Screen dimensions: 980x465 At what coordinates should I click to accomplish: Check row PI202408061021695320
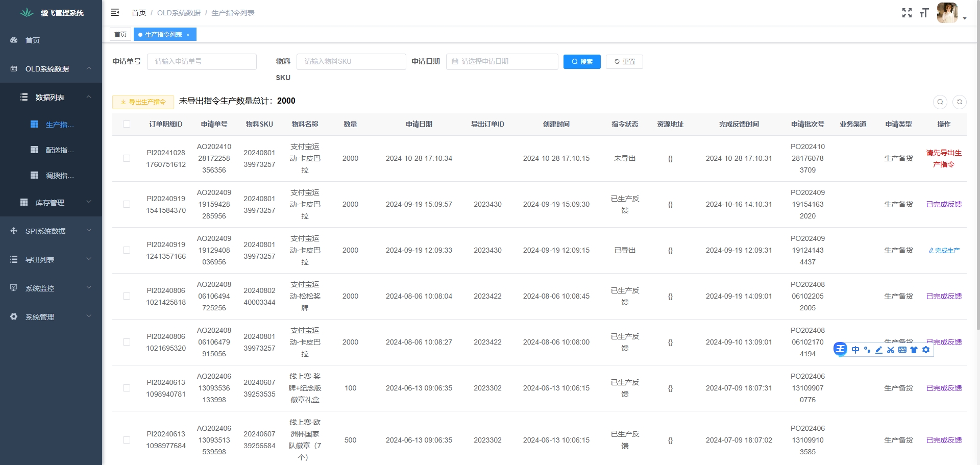(127, 342)
